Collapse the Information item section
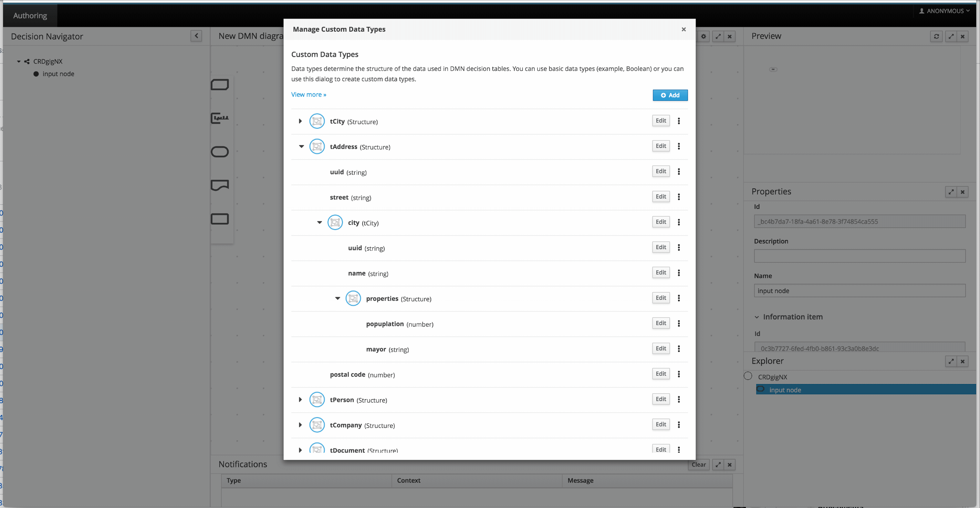Viewport: 980px width, 508px height. pos(757,317)
